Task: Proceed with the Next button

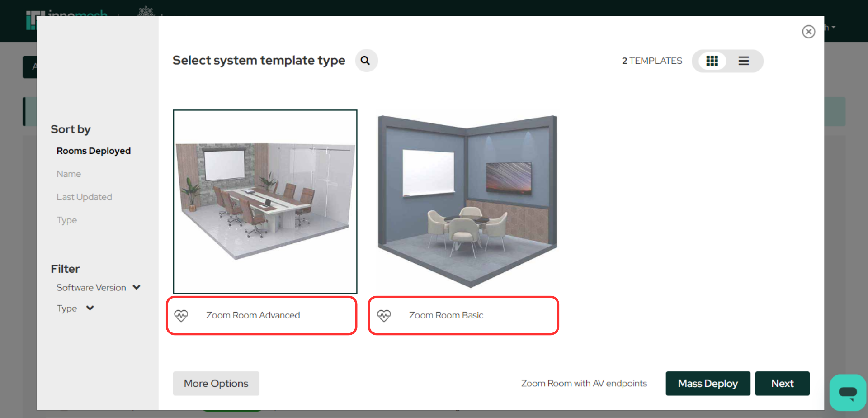Action: 782,384
